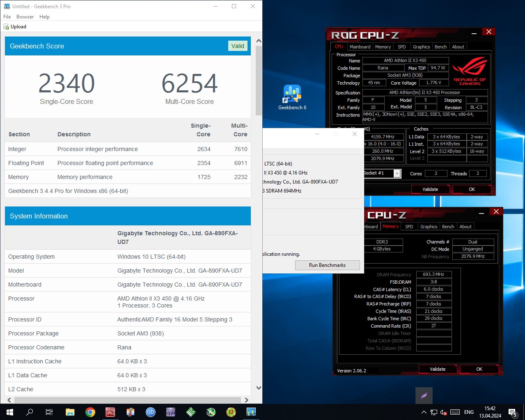Open taskbar search magnifier
Image resolution: width=525 pixels, height=420 pixels.
(30, 412)
